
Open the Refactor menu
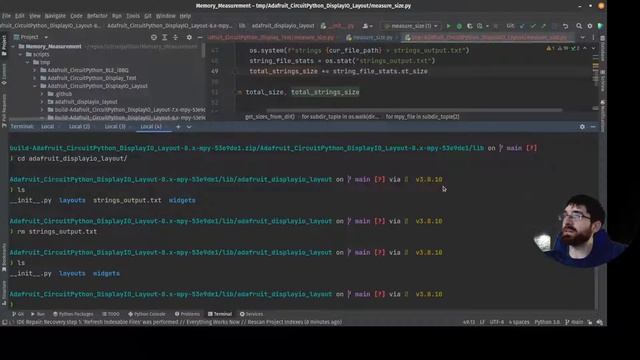point(97,16)
